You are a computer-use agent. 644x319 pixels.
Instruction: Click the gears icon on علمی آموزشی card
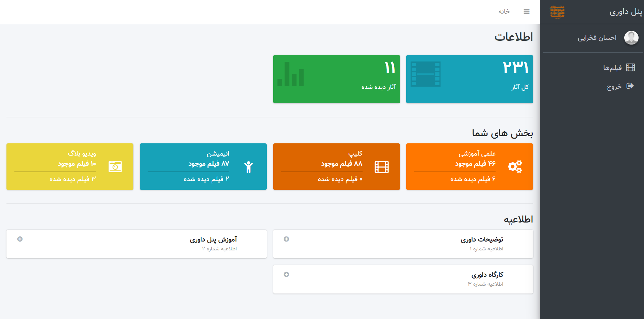[x=515, y=167]
